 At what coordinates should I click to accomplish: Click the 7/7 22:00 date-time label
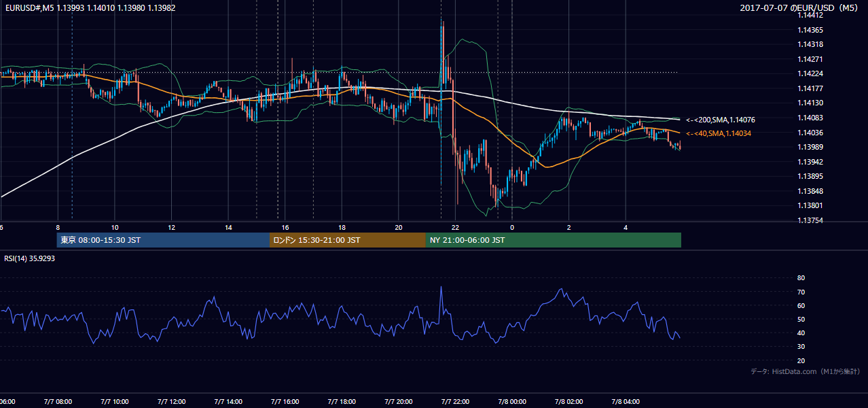[x=456, y=402]
